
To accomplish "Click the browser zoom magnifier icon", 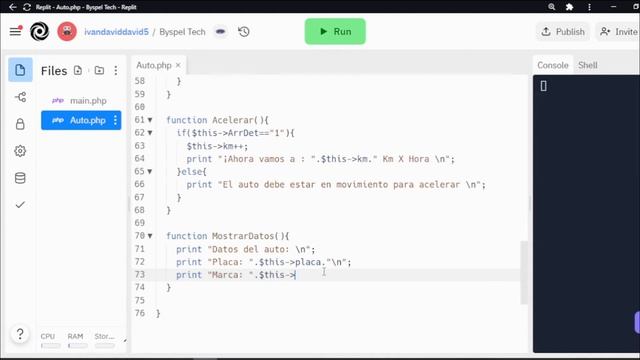I will [552, 7].
